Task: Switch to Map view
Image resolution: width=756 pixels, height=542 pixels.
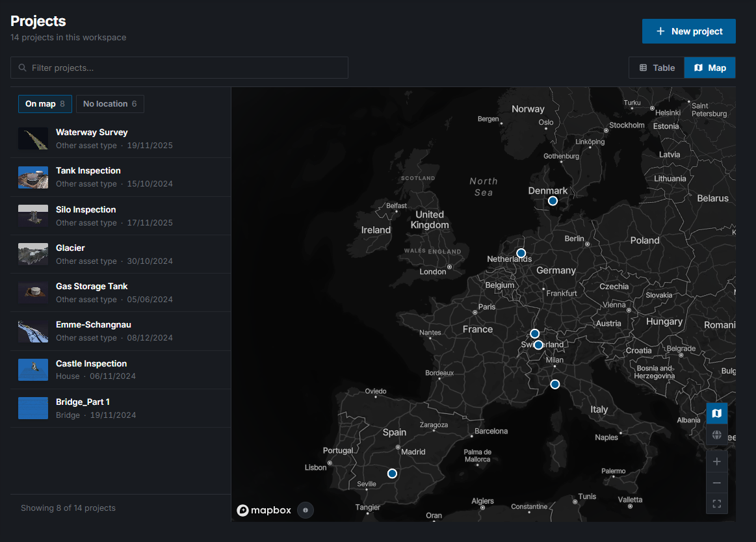Action: tap(710, 68)
